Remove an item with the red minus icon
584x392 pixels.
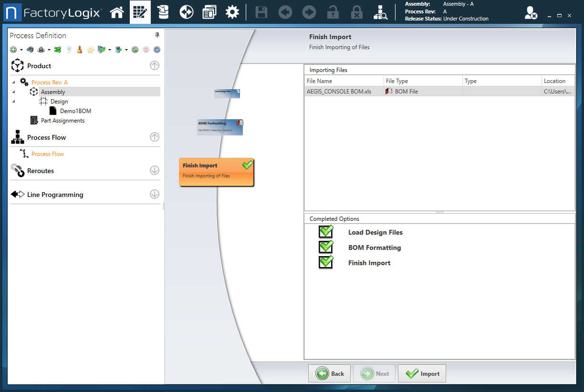[146, 49]
